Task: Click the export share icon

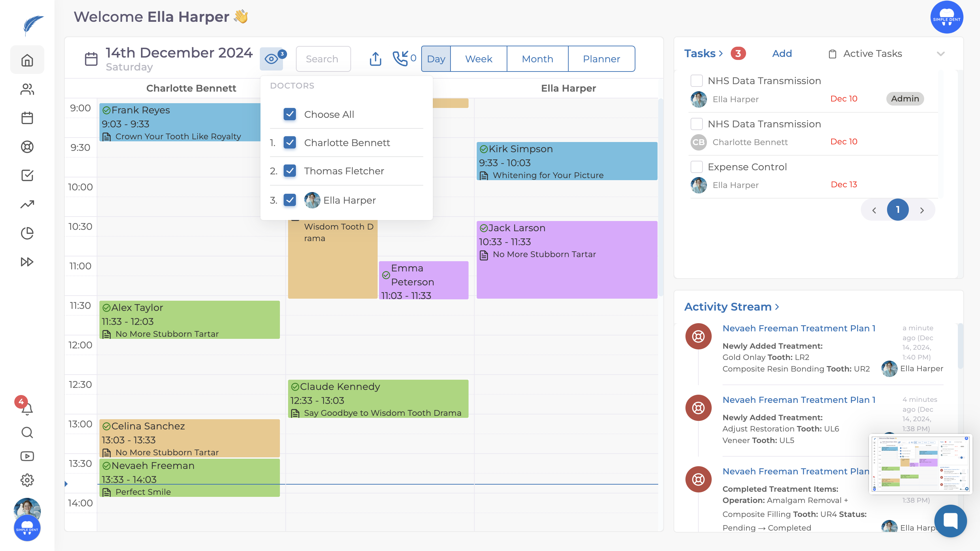Action: tap(375, 59)
